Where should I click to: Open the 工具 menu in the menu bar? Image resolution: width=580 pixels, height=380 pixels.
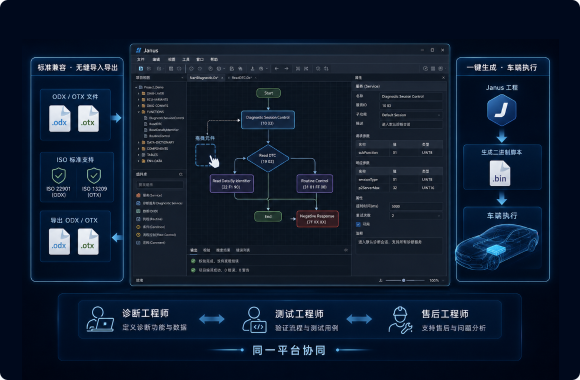186,59
